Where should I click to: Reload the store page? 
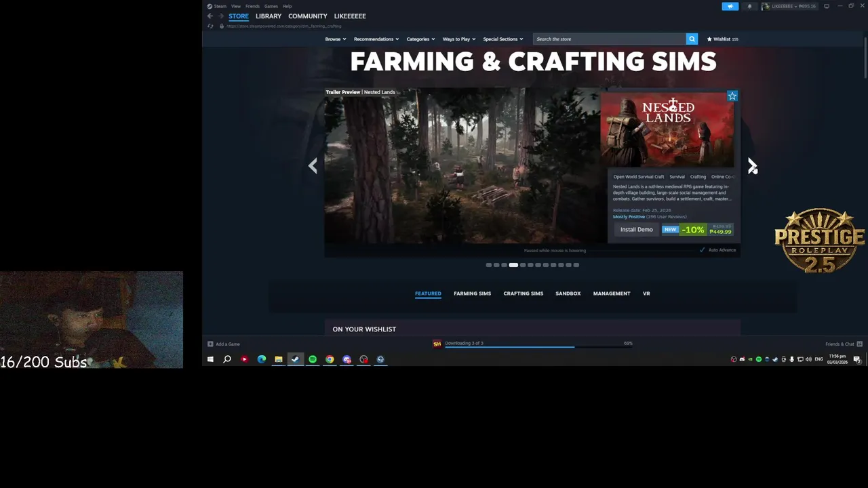click(210, 26)
